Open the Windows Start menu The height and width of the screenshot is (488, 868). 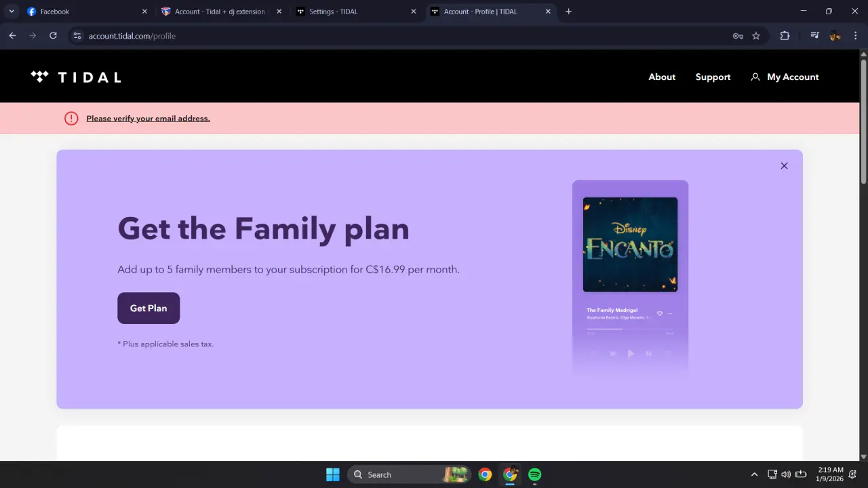point(333,474)
